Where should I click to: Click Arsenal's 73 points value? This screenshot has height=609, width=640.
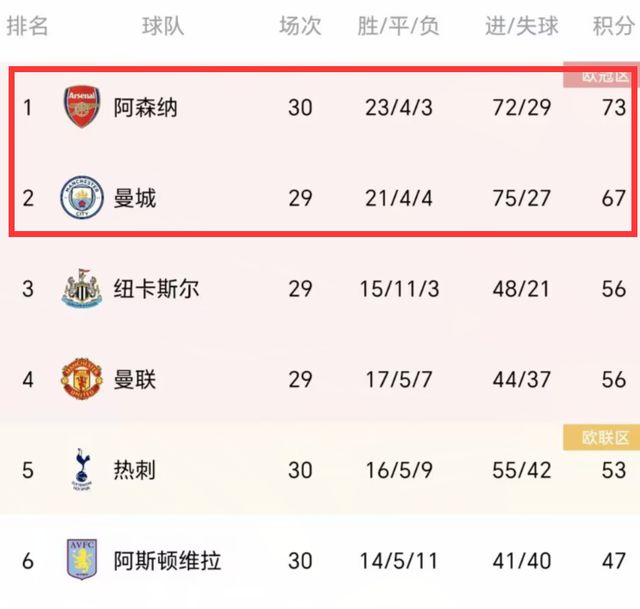tap(614, 108)
